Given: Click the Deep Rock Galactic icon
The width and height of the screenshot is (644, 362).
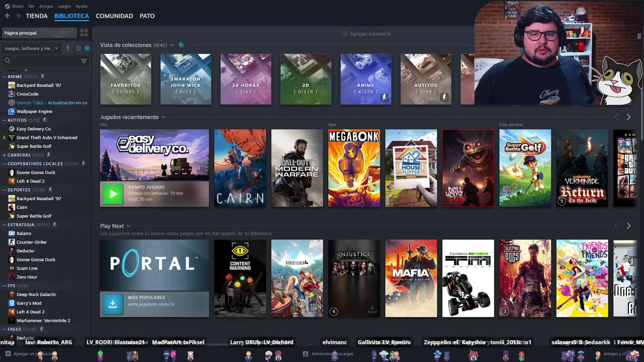Looking at the screenshot, I should (12, 294).
